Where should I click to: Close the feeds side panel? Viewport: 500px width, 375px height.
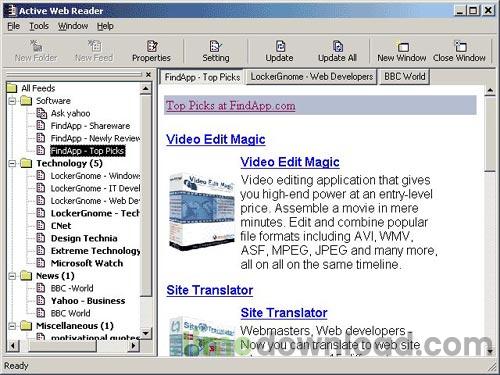coord(148,75)
